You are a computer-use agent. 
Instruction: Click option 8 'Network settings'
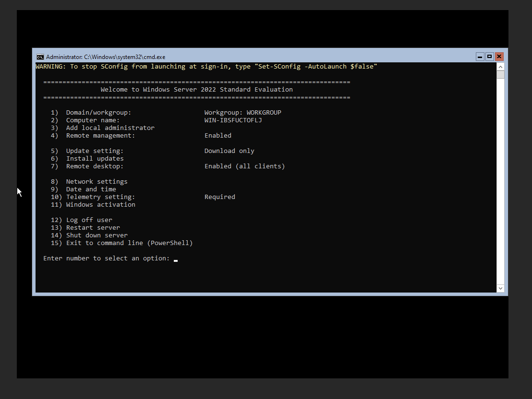tap(97, 182)
